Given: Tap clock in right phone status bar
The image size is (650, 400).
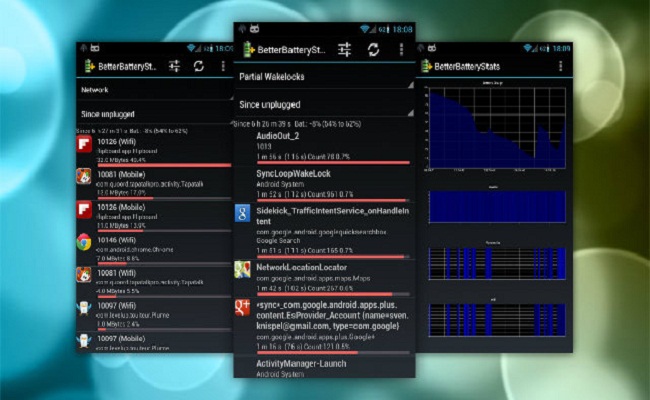Looking at the screenshot, I should point(561,48).
